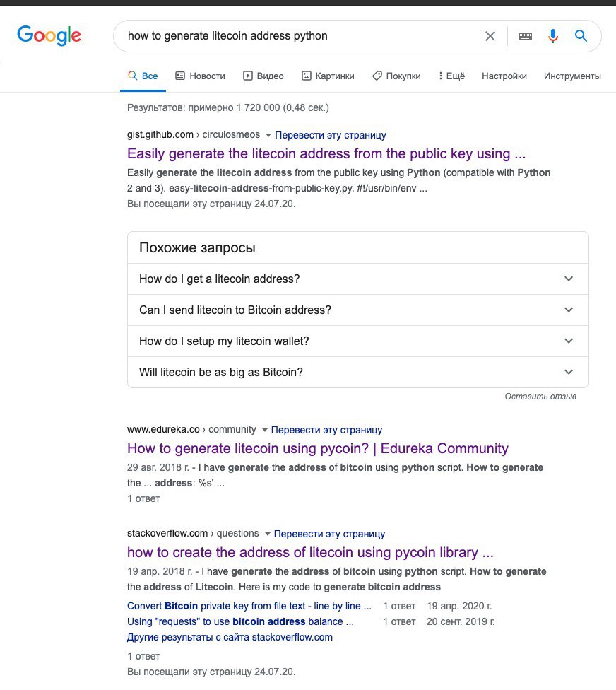Click Оставить отзыв feedback link

[540, 397]
